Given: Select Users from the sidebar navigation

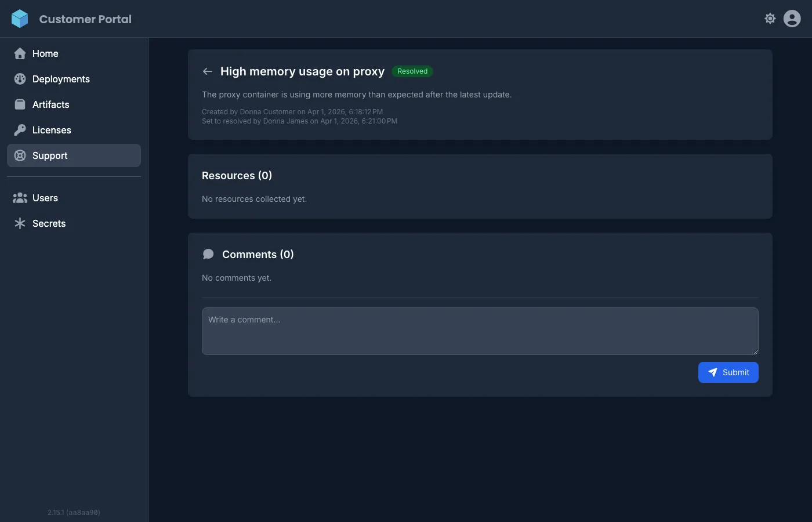Looking at the screenshot, I should 45,198.
